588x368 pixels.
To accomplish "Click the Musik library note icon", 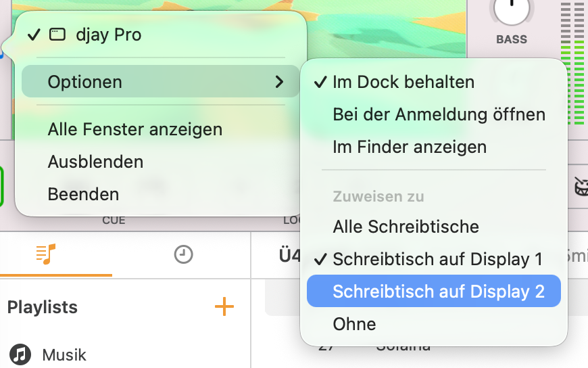I will click(20, 354).
